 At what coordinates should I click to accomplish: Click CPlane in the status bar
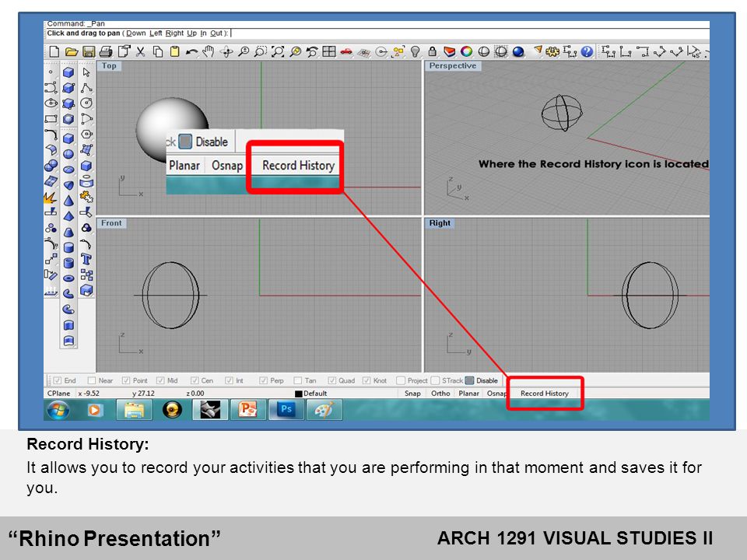click(x=58, y=394)
